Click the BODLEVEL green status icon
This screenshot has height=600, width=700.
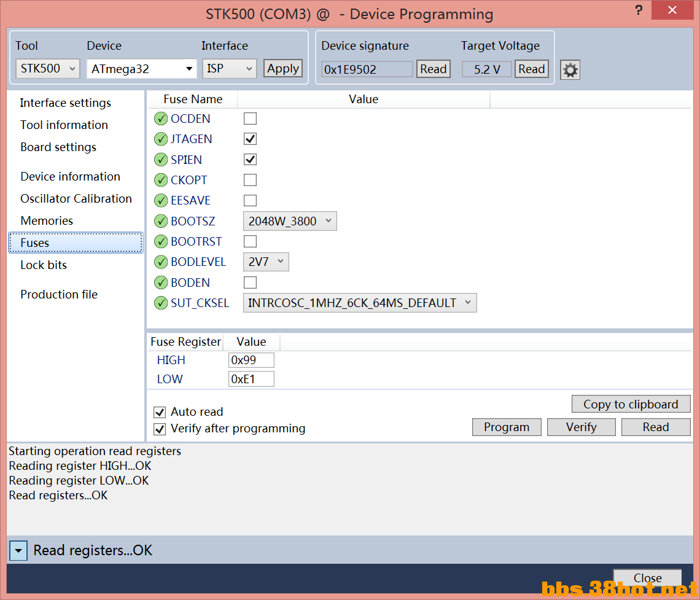[x=161, y=262]
